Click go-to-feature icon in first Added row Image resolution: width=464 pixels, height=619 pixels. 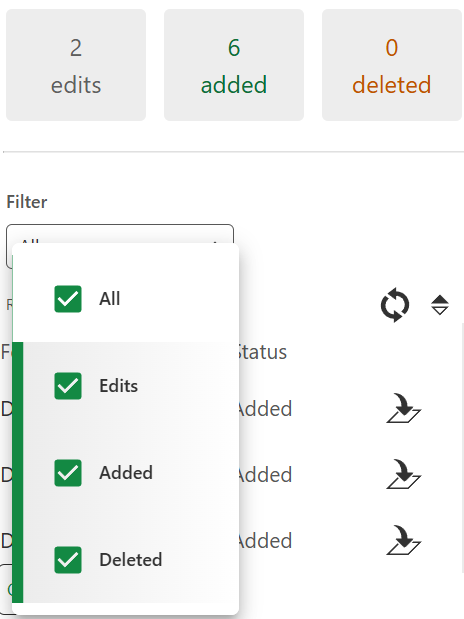pos(404,408)
